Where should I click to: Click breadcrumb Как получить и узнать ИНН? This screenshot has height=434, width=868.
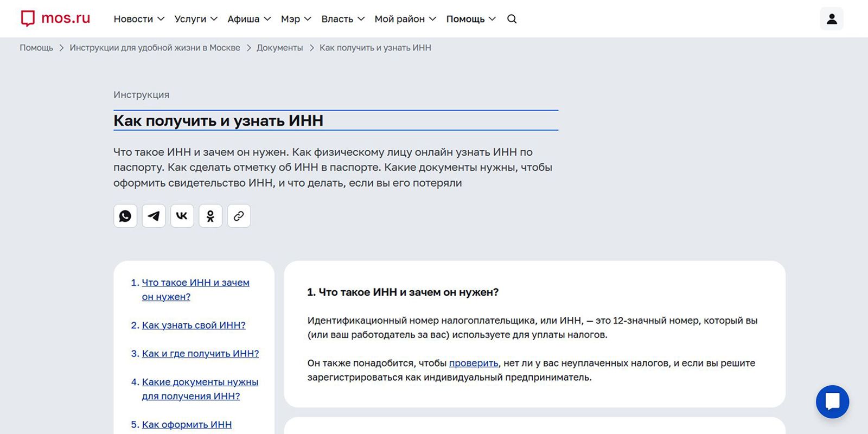pos(375,48)
